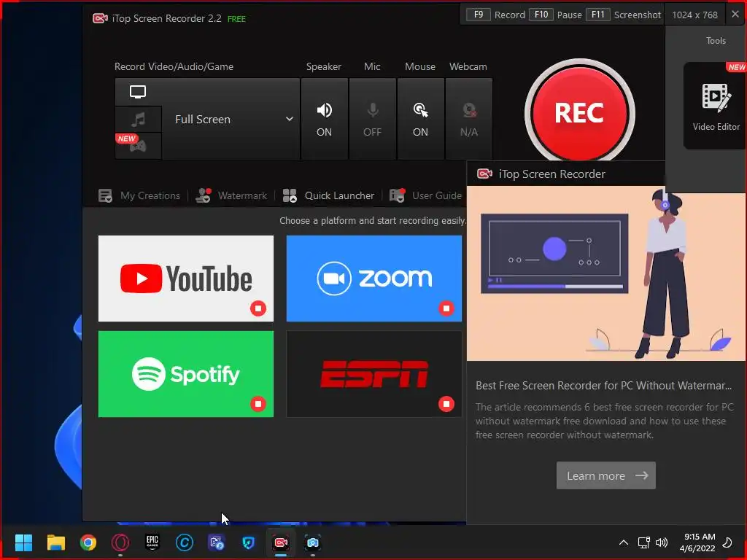Open Google Chrome from taskbar

click(x=88, y=542)
